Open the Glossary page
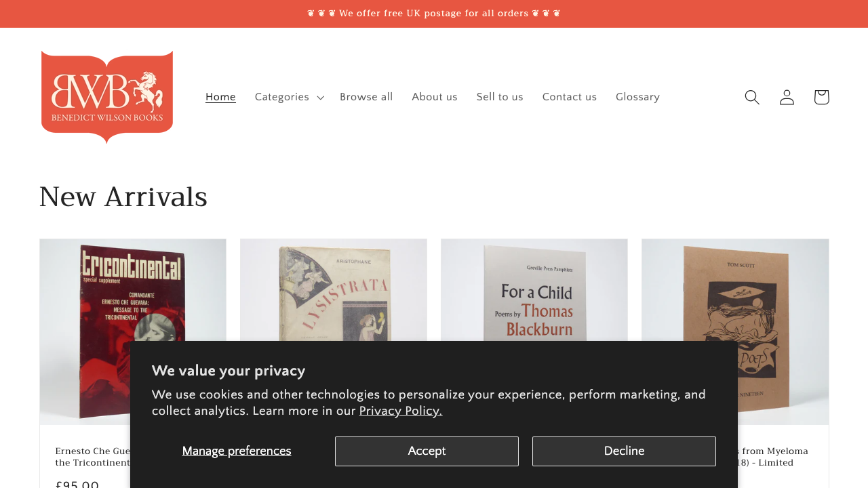 tap(637, 97)
